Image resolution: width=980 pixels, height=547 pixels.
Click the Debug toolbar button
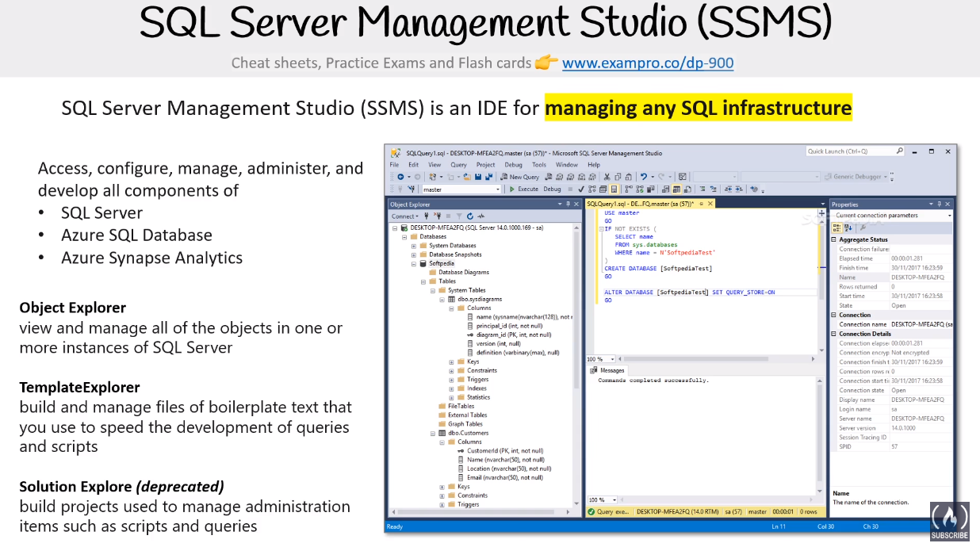pyautogui.click(x=552, y=189)
